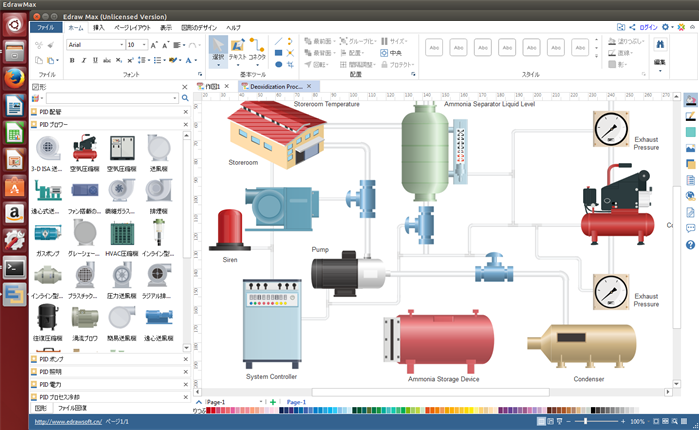Screen dimensions: 699x430
Task: Switch to the 作図1 document tab
Action: [212, 87]
